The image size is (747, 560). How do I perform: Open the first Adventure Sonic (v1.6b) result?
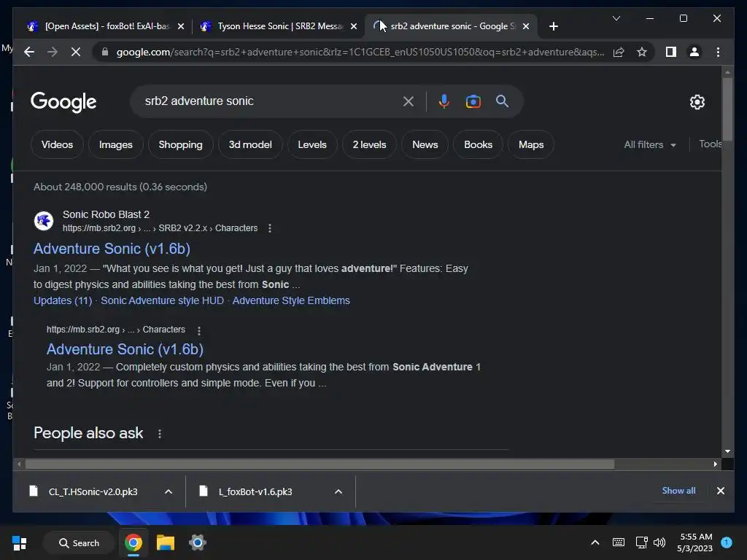pyautogui.click(x=112, y=249)
